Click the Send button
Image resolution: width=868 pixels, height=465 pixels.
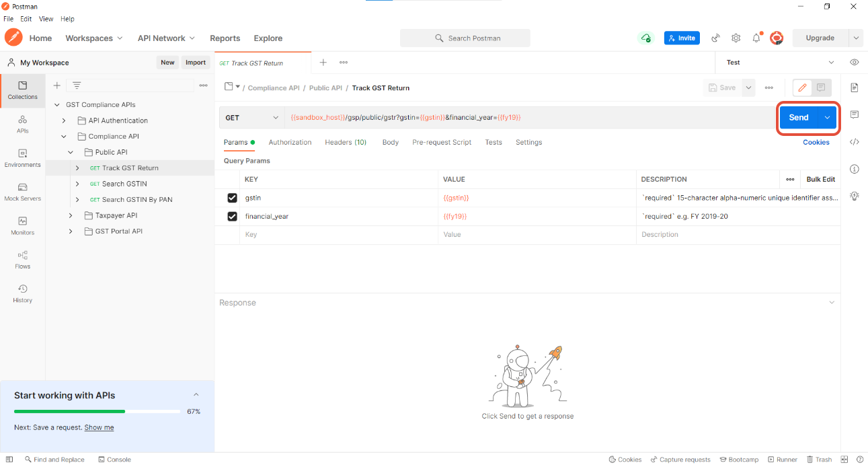click(799, 118)
